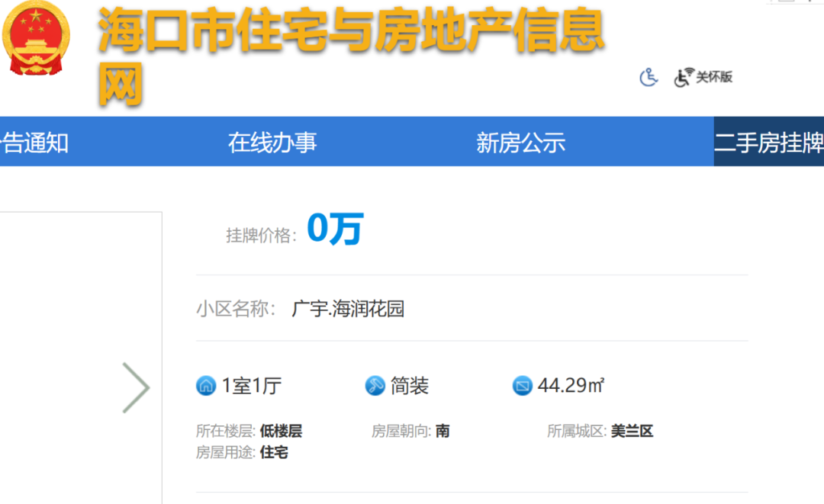Switch to the 二手房挂牌 tab
This screenshot has width=824, height=504.
(768, 143)
